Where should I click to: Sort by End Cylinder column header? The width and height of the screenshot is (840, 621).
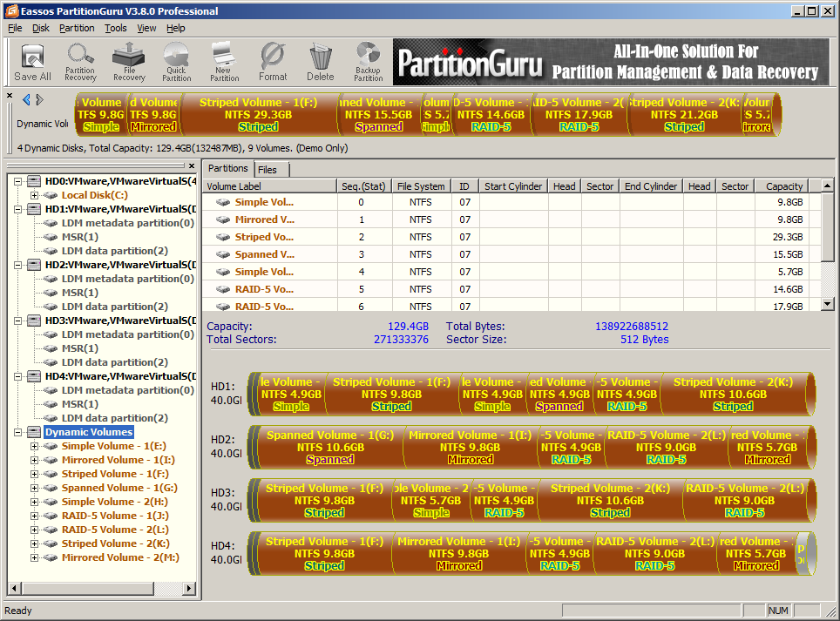pyautogui.click(x=651, y=186)
